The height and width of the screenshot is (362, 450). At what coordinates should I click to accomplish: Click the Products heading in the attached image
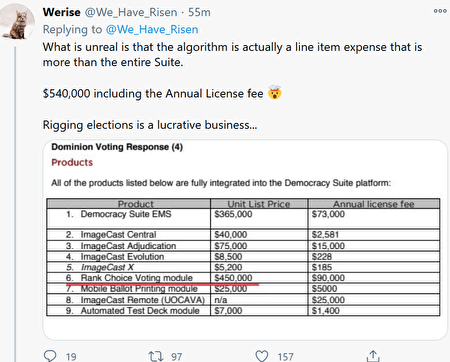coord(72,163)
